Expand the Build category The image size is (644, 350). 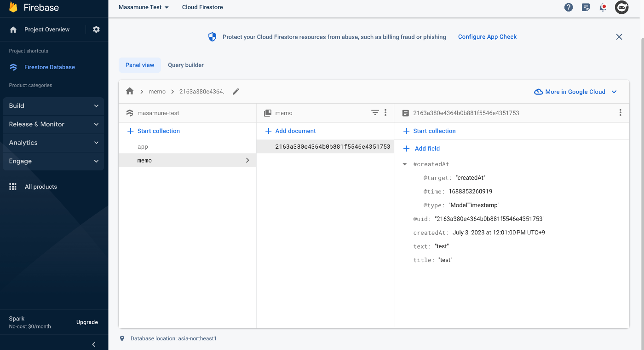[53, 105]
